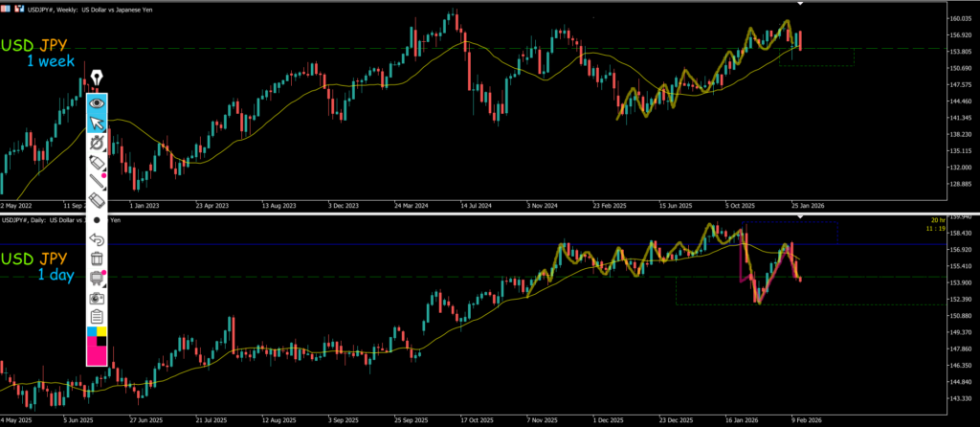Image resolution: width=980 pixels, height=427 pixels.
Task: Toggle the eye visibility icon in annotation toolbar
Action: click(x=97, y=103)
